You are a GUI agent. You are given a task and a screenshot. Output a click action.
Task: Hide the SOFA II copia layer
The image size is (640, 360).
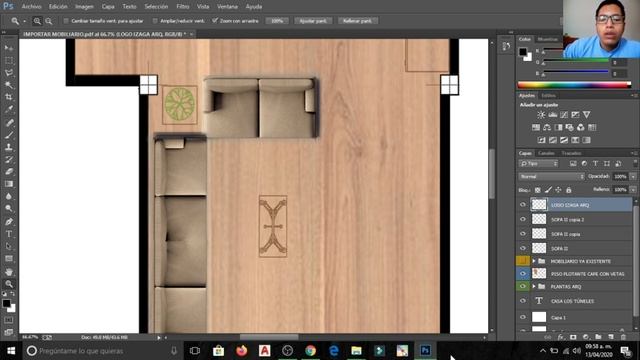(x=523, y=234)
